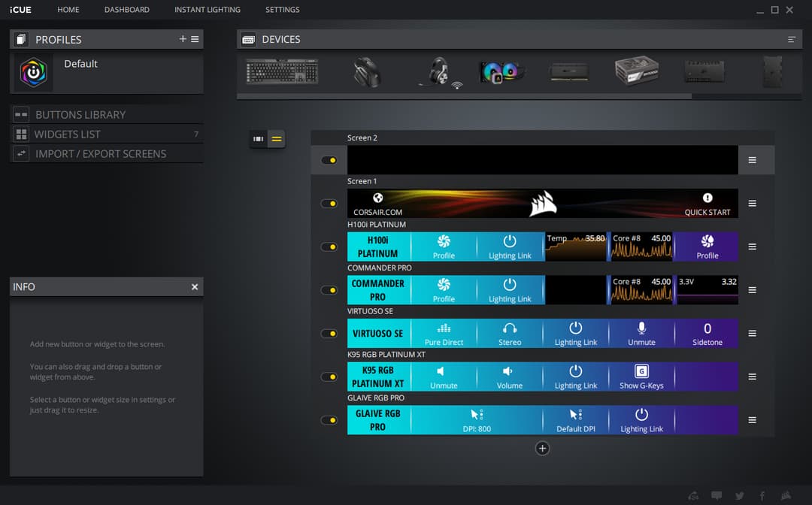Select the gaming mouse device icon

(367, 73)
